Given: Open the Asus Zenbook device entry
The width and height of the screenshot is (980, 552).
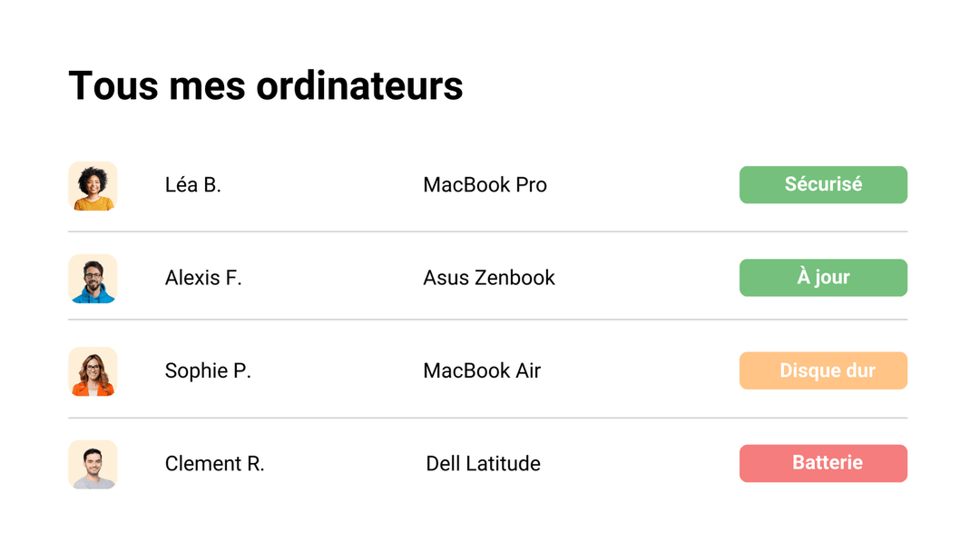Looking at the screenshot, I should (489, 278).
